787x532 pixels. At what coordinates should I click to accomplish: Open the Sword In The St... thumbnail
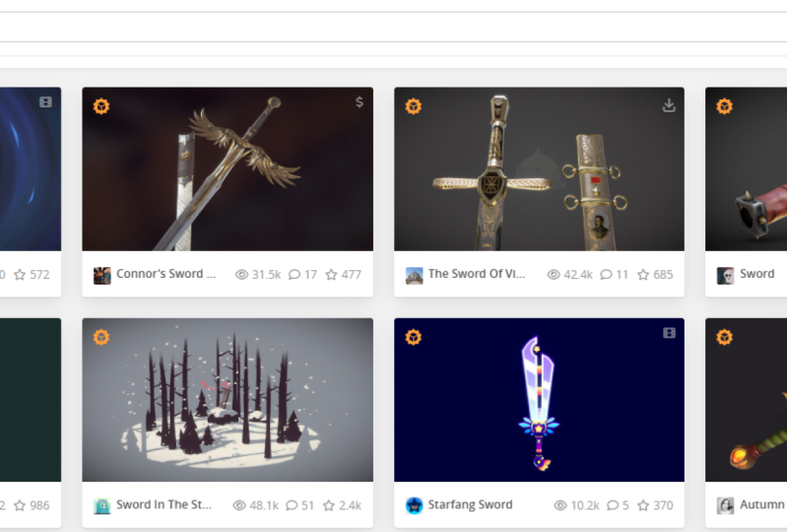click(x=228, y=400)
